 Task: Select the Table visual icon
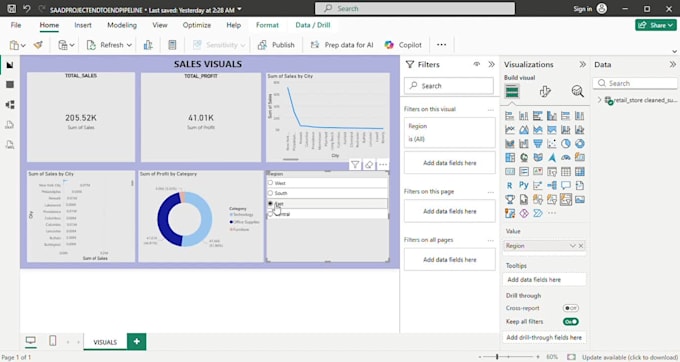[566, 172]
